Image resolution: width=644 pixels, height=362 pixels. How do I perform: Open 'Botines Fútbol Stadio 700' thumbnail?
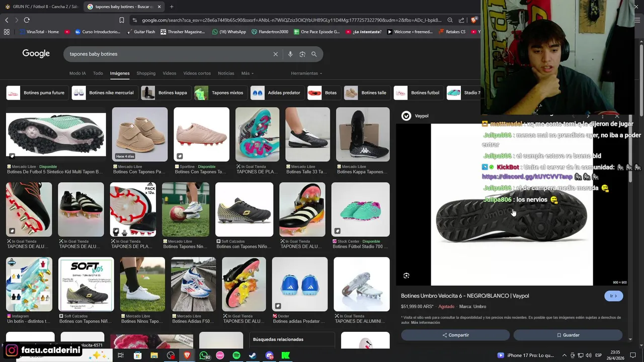[x=360, y=209]
